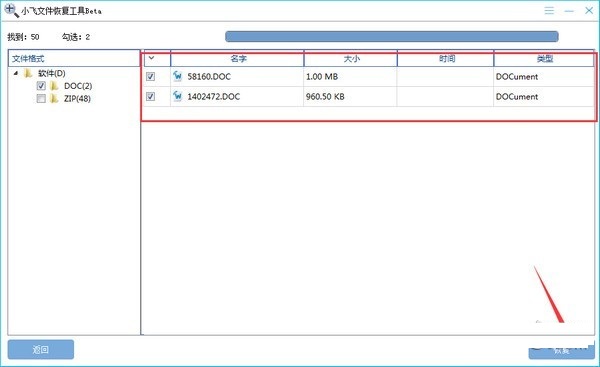
Task: Click the ZIP(48) folder icon
Action: coord(54,99)
